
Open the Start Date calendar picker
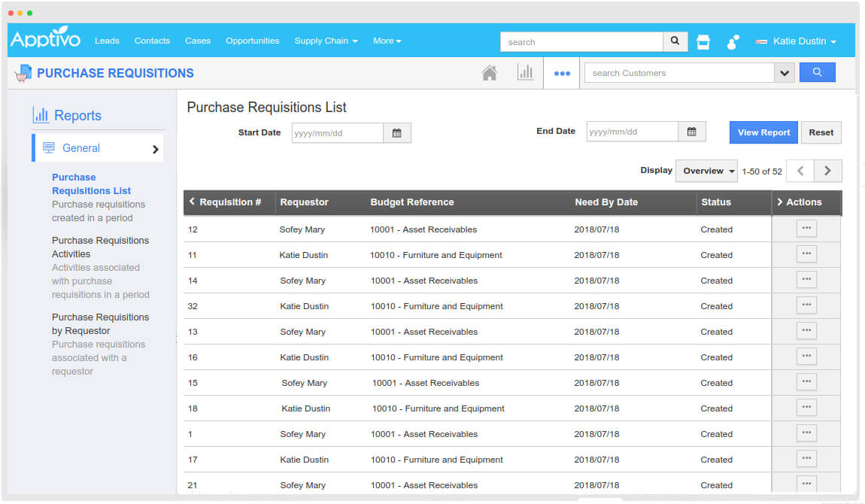(397, 132)
